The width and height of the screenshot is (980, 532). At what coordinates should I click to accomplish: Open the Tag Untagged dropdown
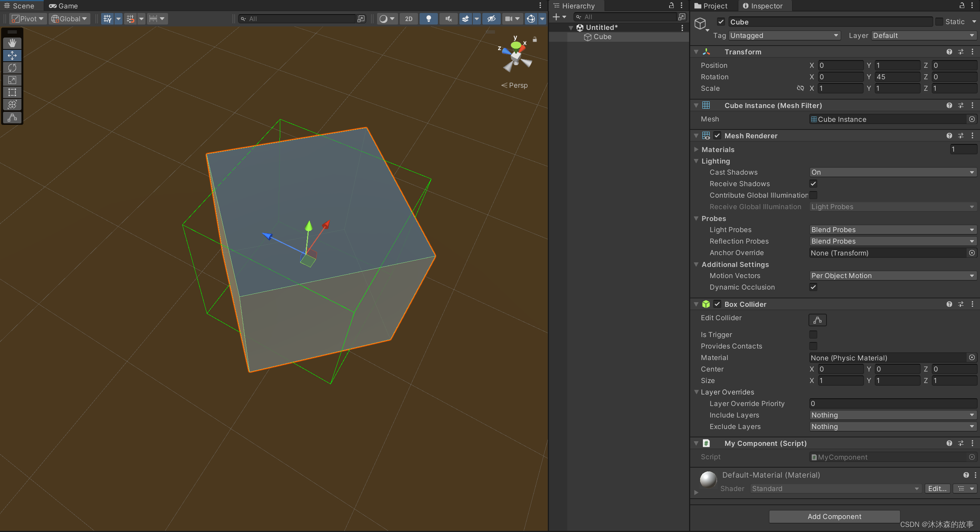coord(784,36)
